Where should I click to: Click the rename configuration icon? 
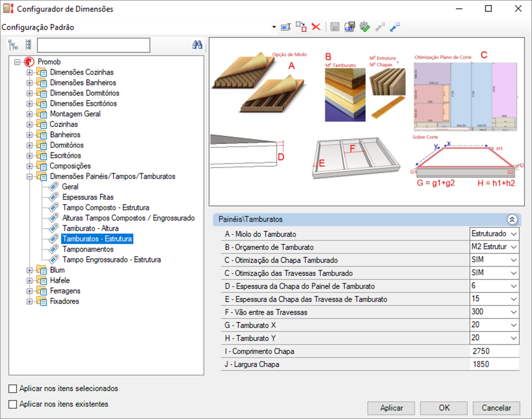285,27
